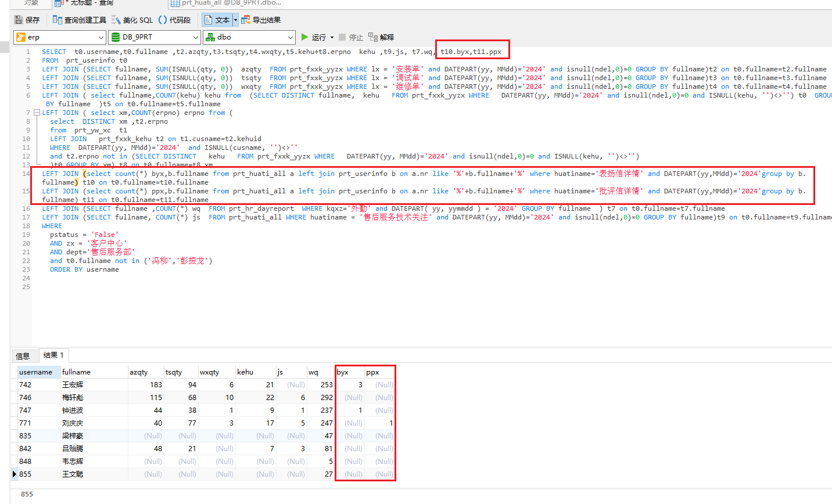Click line number 14 in the gutter
This screenshot has width=832, height=504.
tap(26, 174)
